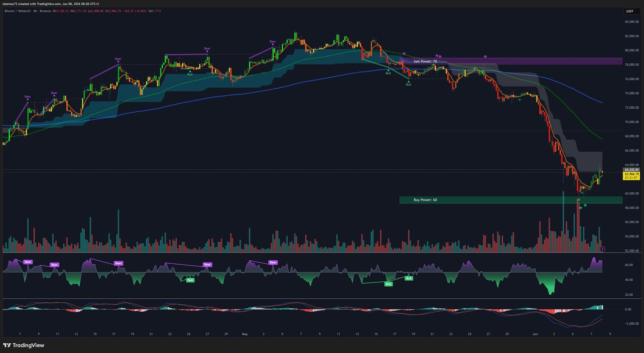Screen dimensions: 644x353
Task: Click the -163.37 (-0.26%) change text
Action: tap(135, 11)
